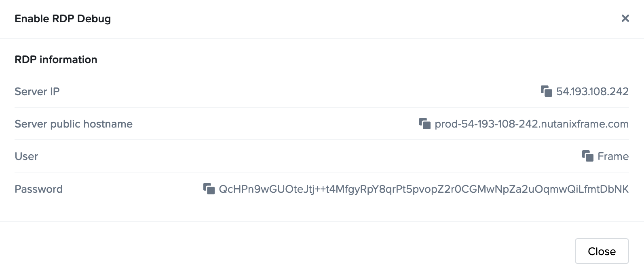Click the copy icon beside the Password value

tap(209, 189)
